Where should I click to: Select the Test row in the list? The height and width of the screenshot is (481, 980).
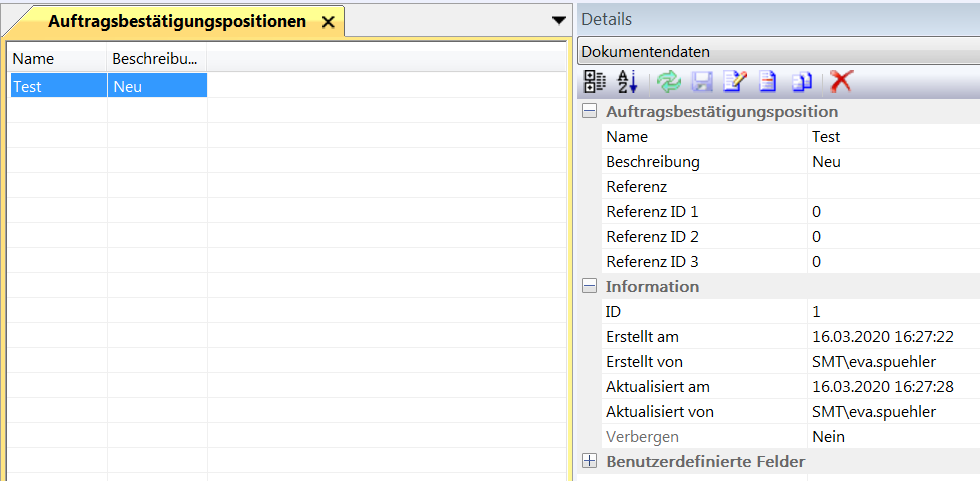pos(57,86)
